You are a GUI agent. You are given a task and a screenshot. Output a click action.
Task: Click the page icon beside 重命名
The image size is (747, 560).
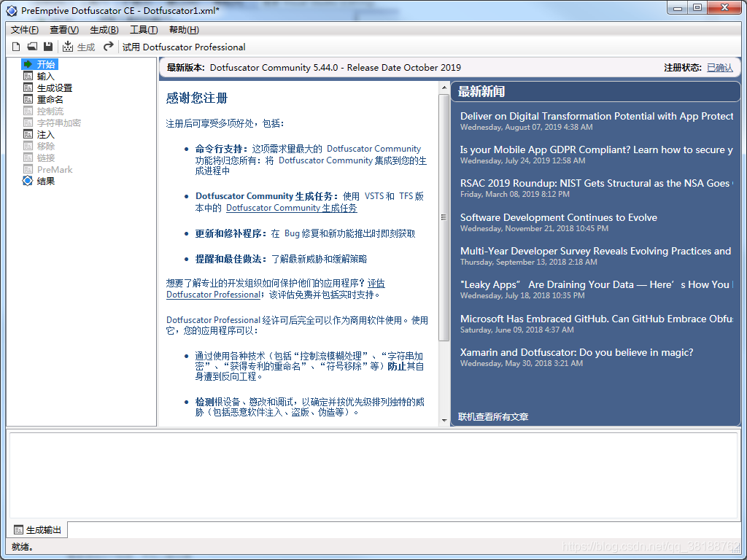[28, 99]
